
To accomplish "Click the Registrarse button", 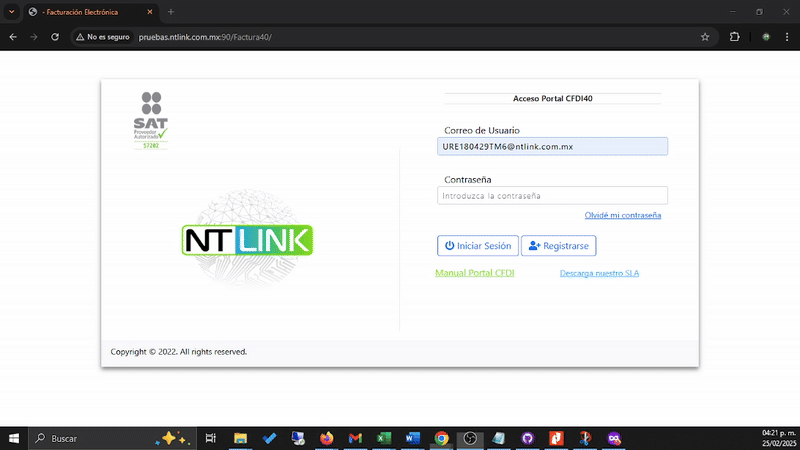I will pos(559,246).
